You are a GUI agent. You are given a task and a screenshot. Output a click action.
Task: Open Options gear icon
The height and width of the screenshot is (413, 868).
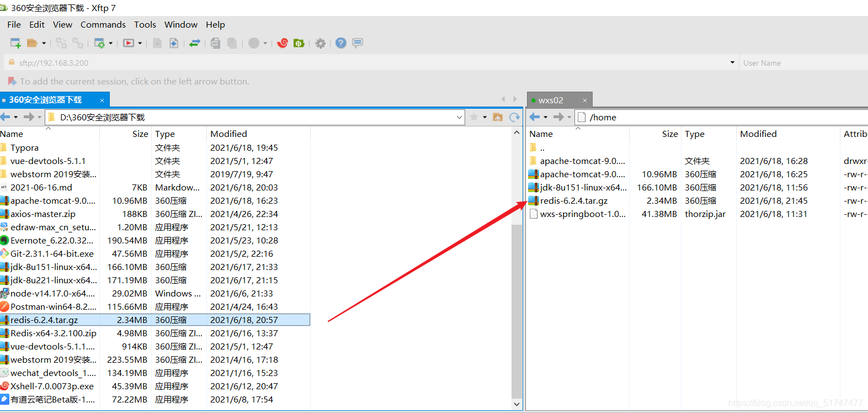[x=320, y=43]
